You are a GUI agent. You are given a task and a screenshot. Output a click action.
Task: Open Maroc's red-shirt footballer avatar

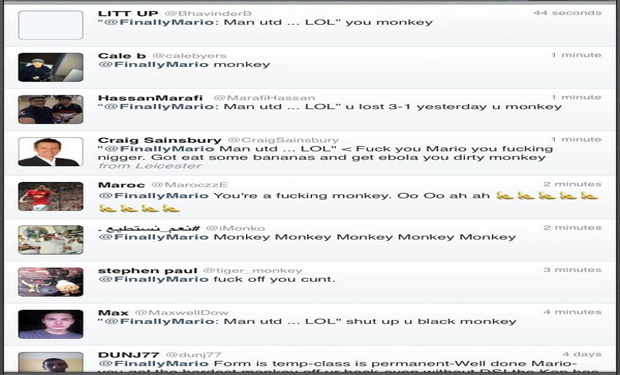click(51, 197)
